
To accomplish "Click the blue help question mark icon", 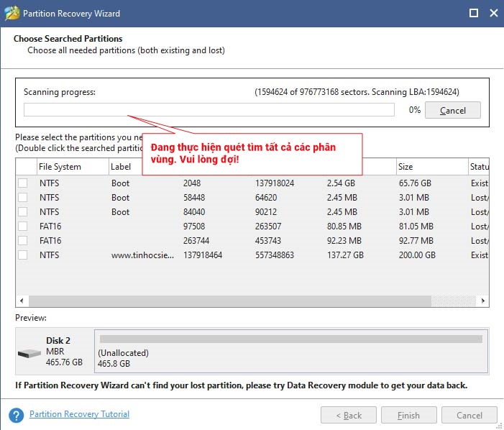I will coord(17,415).
